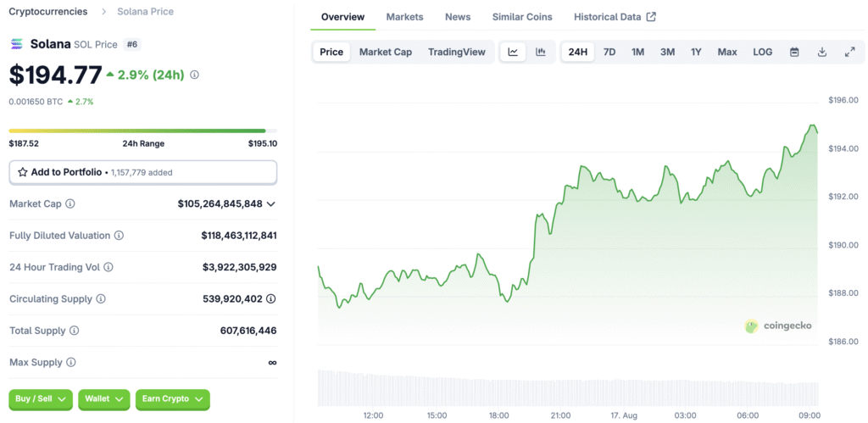Expand chart to fullscreen

click(x=849, y=52)
